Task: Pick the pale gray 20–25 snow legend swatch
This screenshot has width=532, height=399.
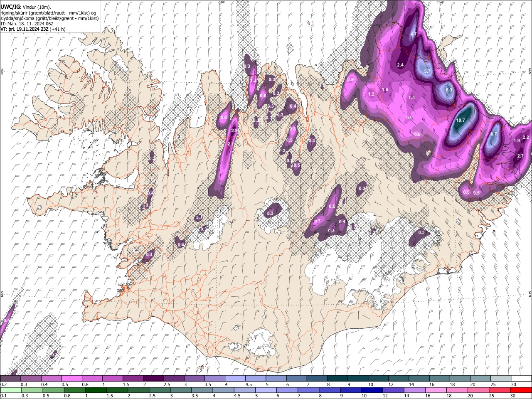Action: pyautogui.click(x=480, y=378)
